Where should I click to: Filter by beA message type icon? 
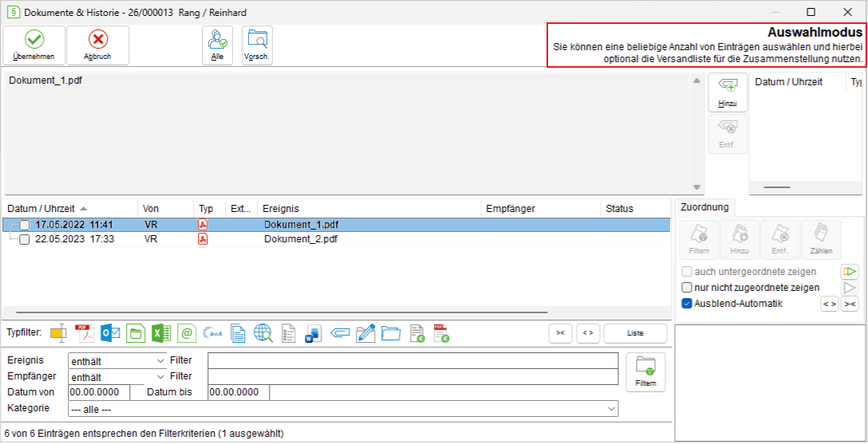pos(212,333)
